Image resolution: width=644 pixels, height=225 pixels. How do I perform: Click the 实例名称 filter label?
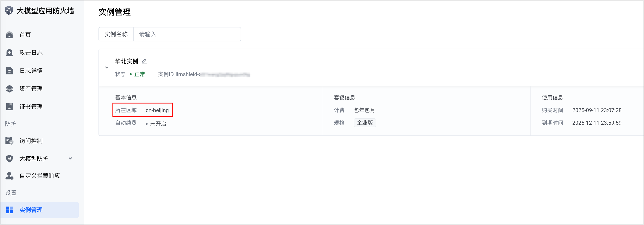(x=116, y=34)
